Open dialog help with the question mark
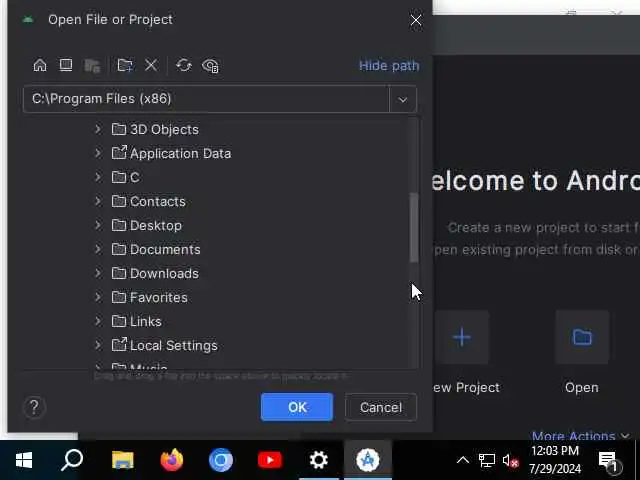640x480 pixels. click(34, 407)
